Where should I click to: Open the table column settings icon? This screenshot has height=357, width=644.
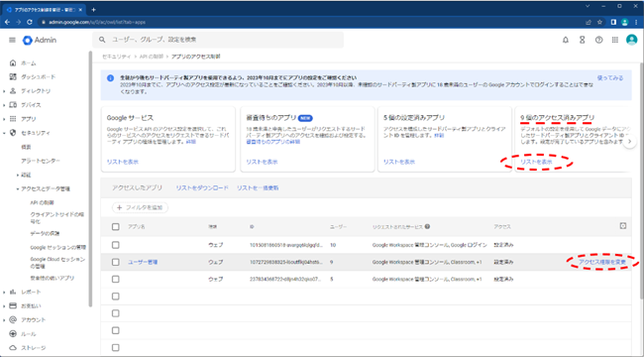(x=623, y=226)
